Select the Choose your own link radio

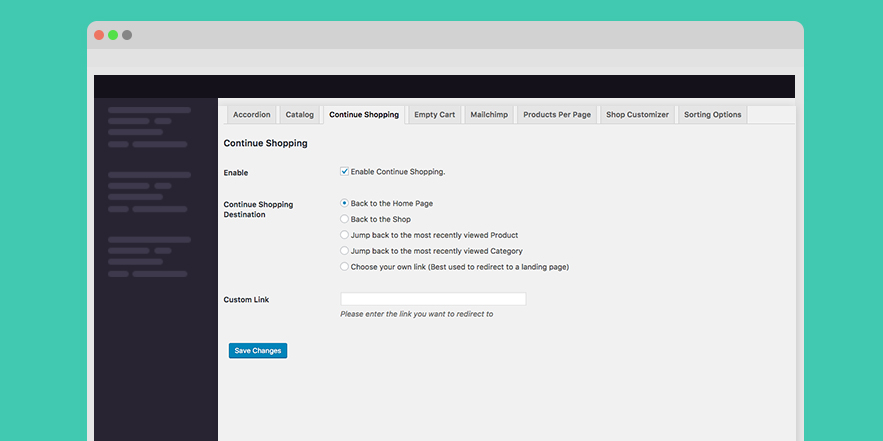345,266
